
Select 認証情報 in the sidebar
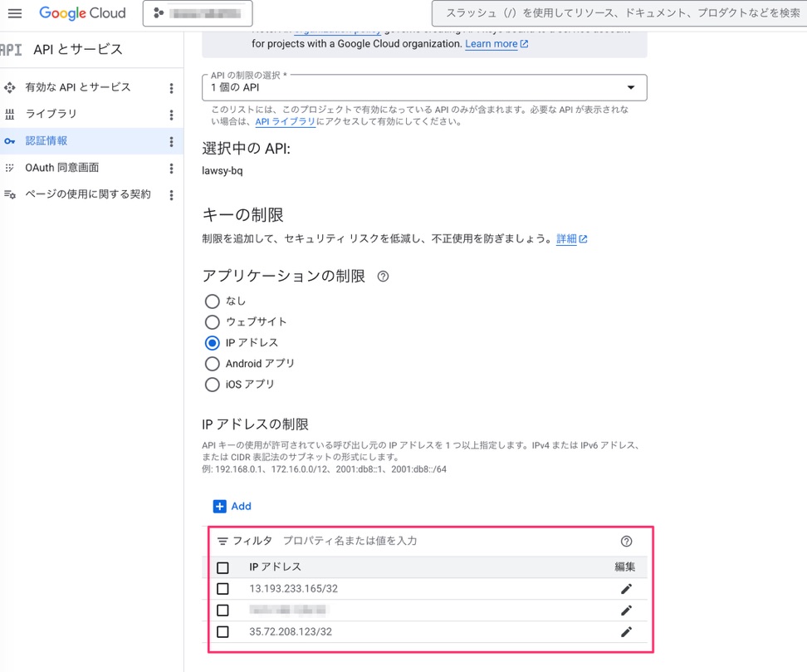click(46, 141)
